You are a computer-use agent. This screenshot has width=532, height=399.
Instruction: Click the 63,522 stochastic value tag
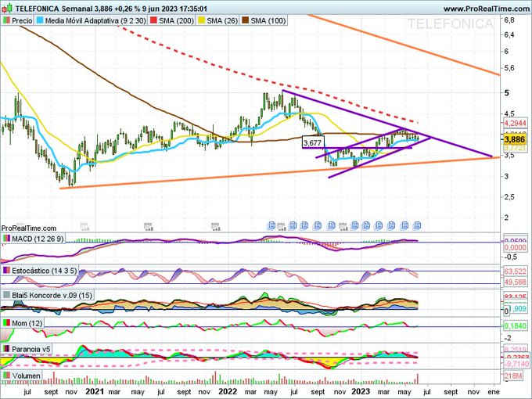coord(515,271)
